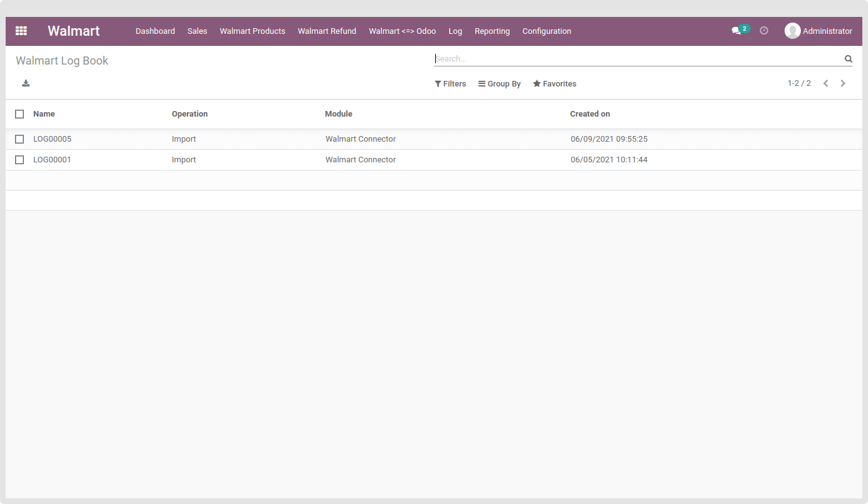Click the Administrator avatar image
Screen dimensions: 868x504
click(x=793, y=31)
